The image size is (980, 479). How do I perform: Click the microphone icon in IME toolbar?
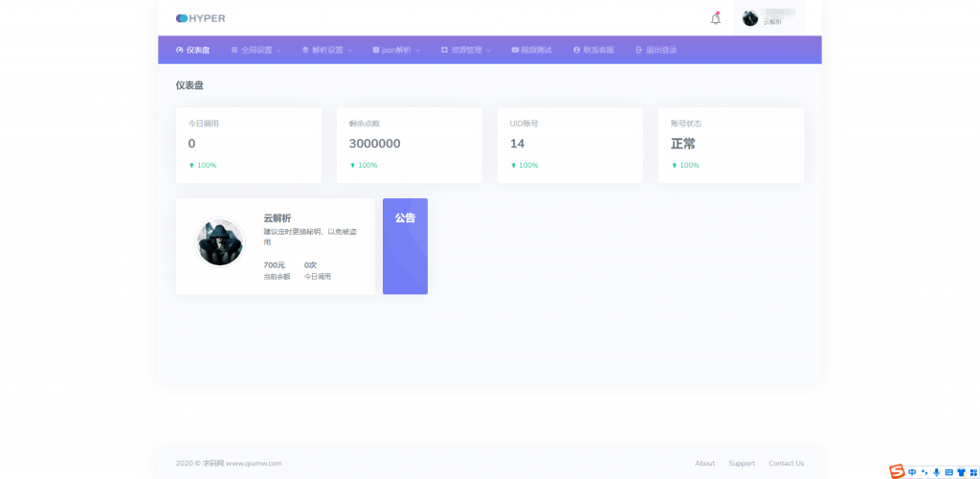936,472
